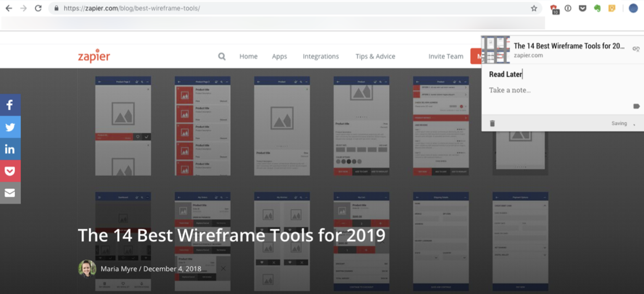Click the Pocket extension in the toolbar
The width and height of the screenshot is (644, 294).
[x=583, y=8]
